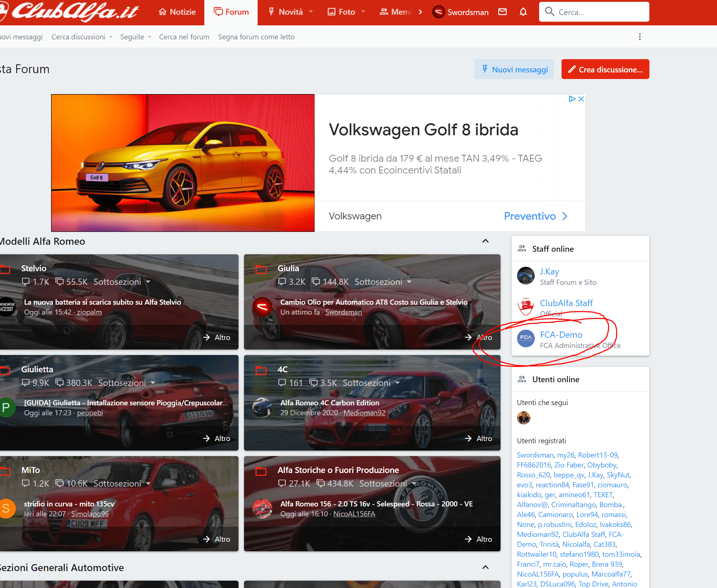This screenshot has height=588, width=717.
Task: Expand Alfa Storiche Sottosezioni dropdown
Action: coord(388,484)
